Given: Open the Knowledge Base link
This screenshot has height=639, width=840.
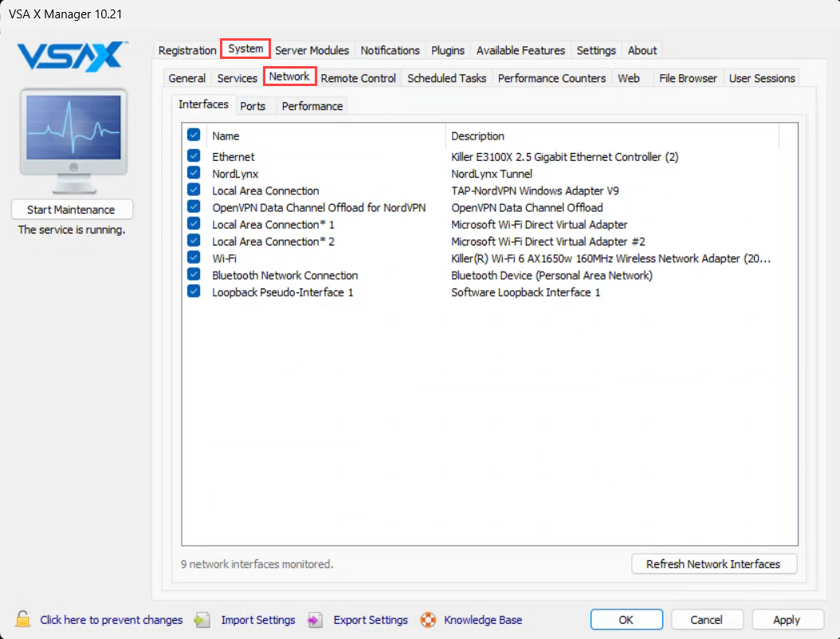Looking at the screenshot, I should [483, 620].
